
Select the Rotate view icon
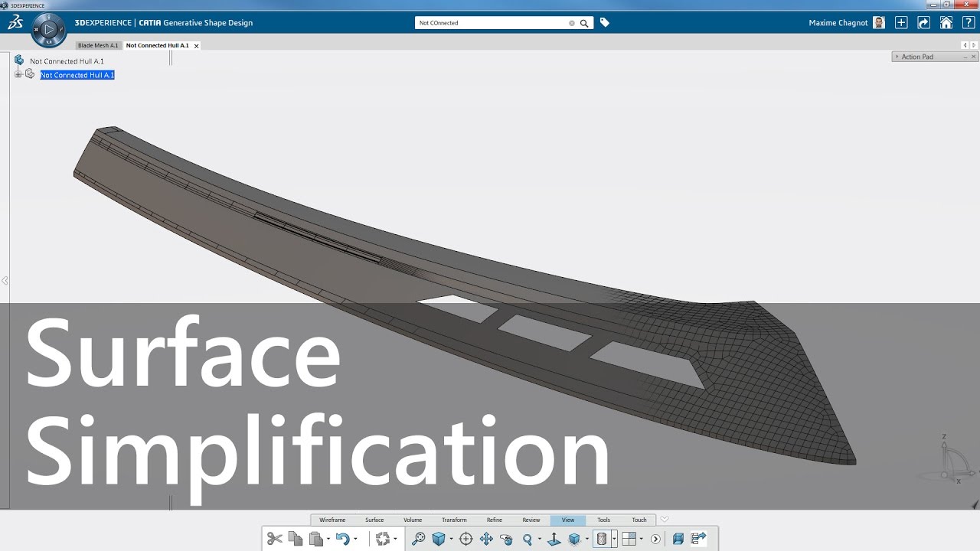click(506, 539)
